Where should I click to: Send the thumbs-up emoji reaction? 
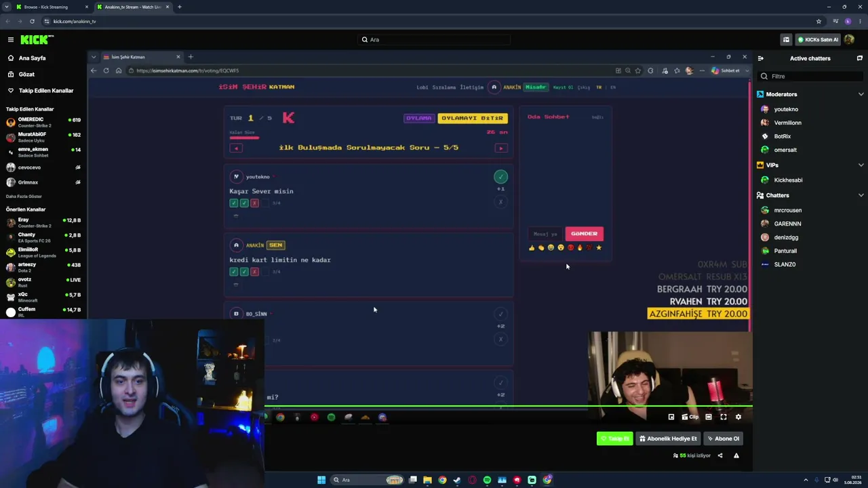tap(532, 248)
